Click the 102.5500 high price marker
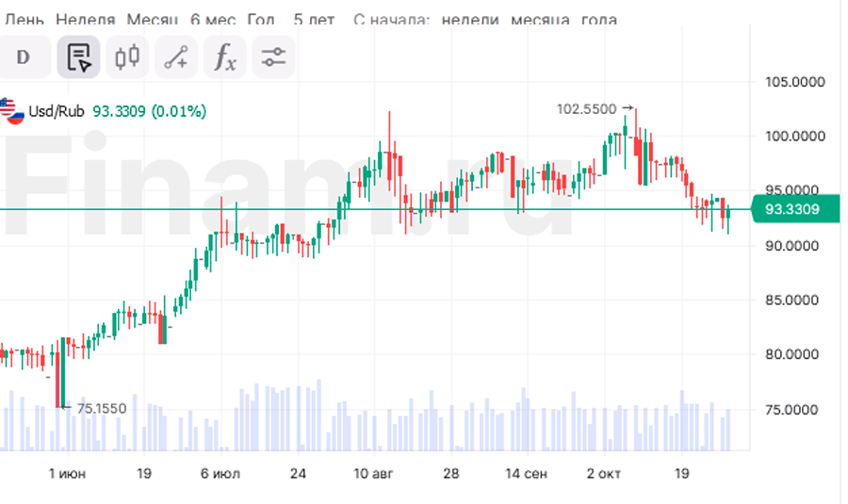Viewport: 848px width, 504px height. pyautogui.click(x=587, y=109)
